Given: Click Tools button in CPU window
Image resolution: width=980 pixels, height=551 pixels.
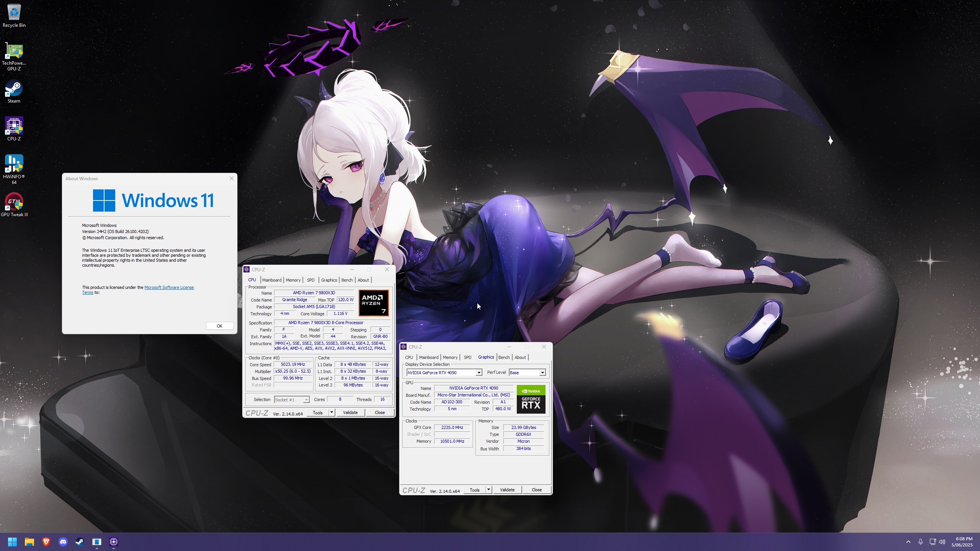Looking at the screenshot, I should (x=318, y=412).
